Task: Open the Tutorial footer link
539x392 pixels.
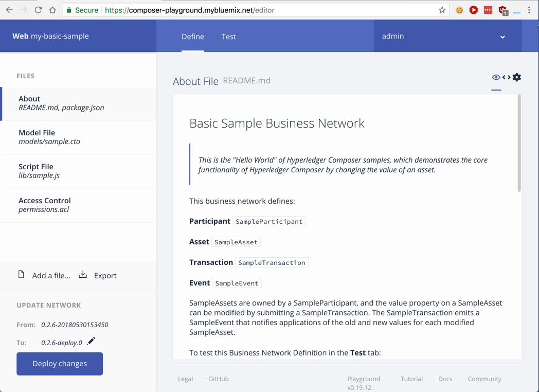Action: [411, 379]
